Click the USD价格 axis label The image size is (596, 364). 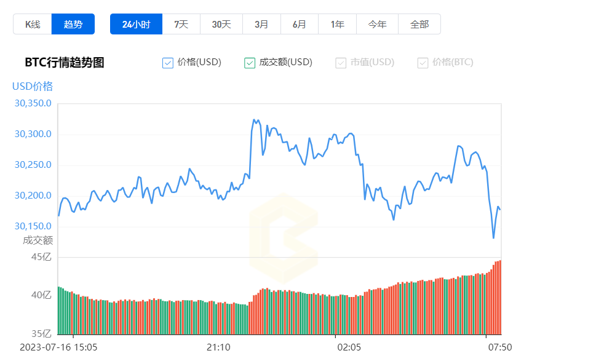point(31,87)
